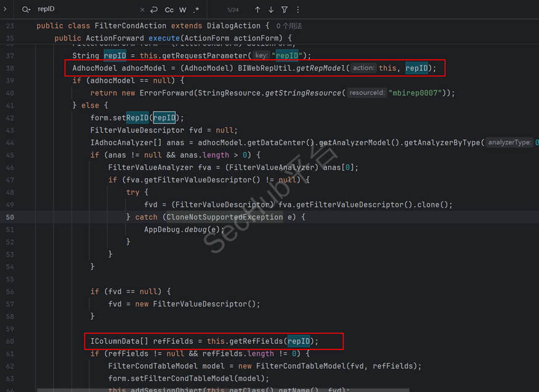Toggle Match Case (Cc) option
The height and width of the screenshot is (392, 539).
click(x=169, y=10)
